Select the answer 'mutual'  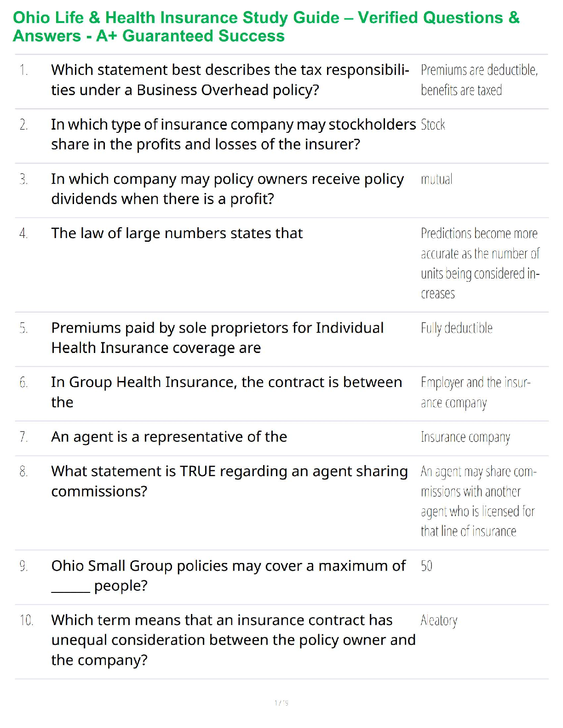click(437, 179)
